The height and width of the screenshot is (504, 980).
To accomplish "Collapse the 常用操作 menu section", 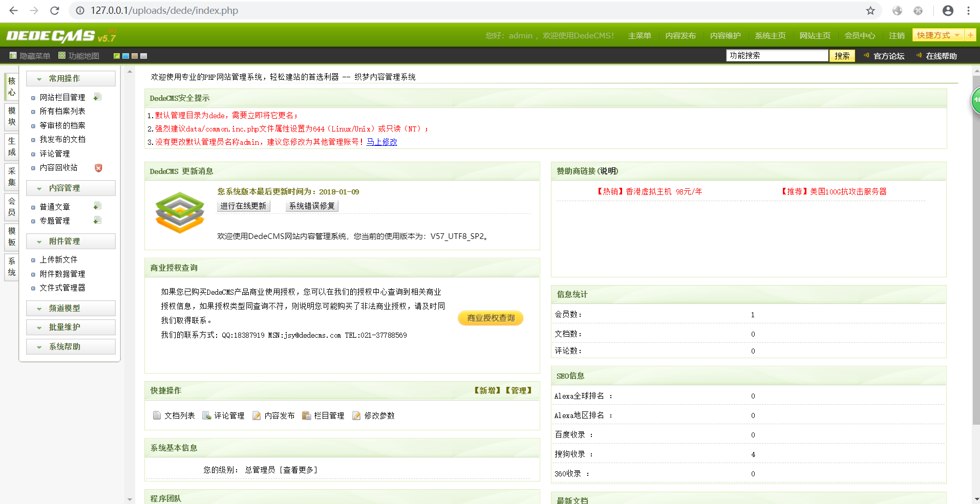I will pyautogui.click(x=71, y=78).
